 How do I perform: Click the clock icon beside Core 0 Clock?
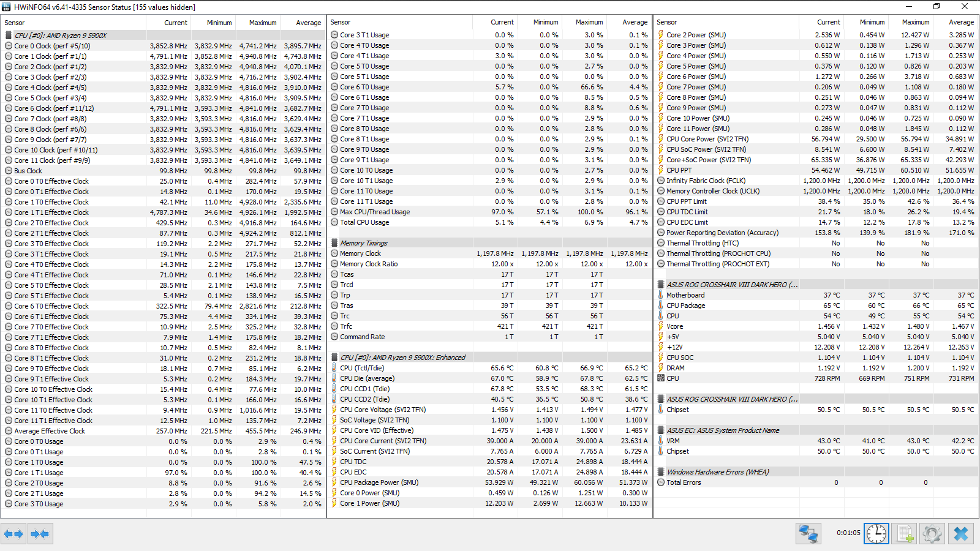(x=9, y=46)
